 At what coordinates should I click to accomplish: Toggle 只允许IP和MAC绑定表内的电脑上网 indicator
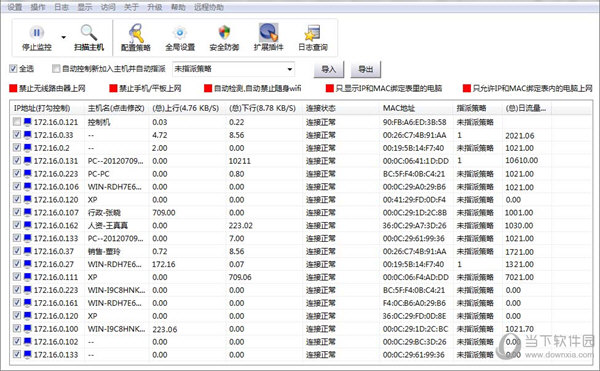466,89
